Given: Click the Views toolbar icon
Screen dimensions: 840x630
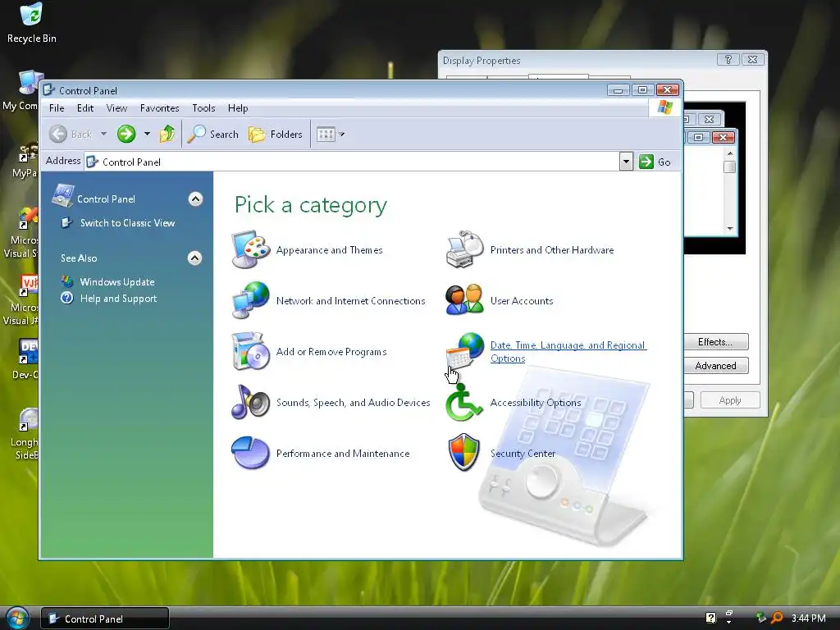Looking at the screenshot, I should point(326,134).
